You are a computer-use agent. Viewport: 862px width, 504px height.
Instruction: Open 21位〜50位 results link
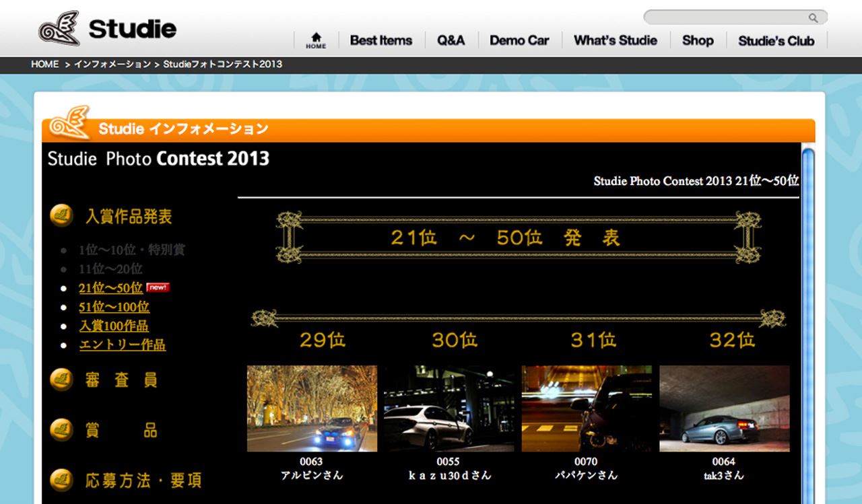tap(110, 288)
